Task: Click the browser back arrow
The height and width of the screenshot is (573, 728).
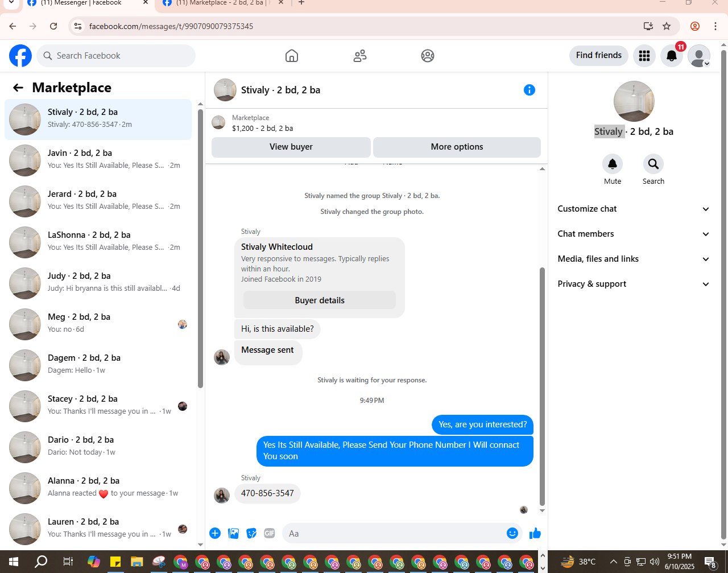Action: click(13, 26)
